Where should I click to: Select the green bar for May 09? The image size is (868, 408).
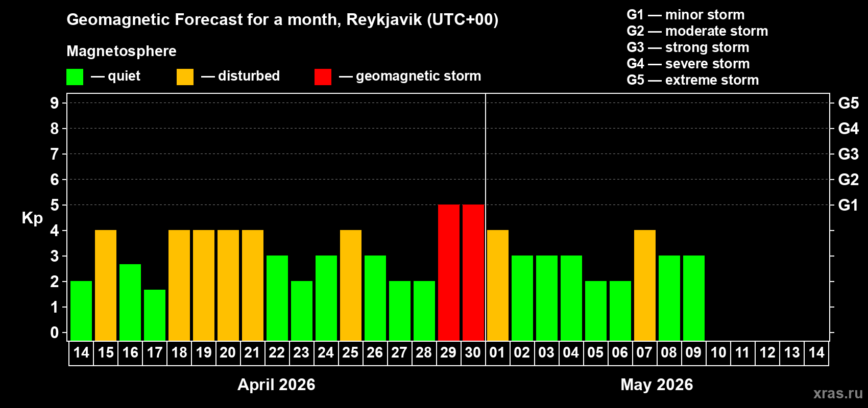[x=694, y=298]
